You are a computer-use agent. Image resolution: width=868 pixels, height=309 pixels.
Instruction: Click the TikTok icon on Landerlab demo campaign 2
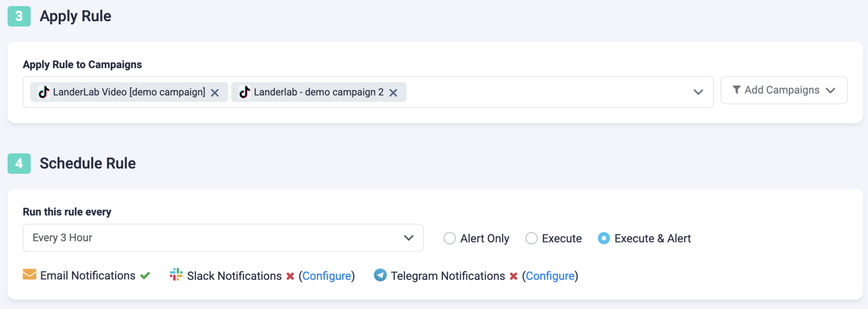click(x=245, y=92)
